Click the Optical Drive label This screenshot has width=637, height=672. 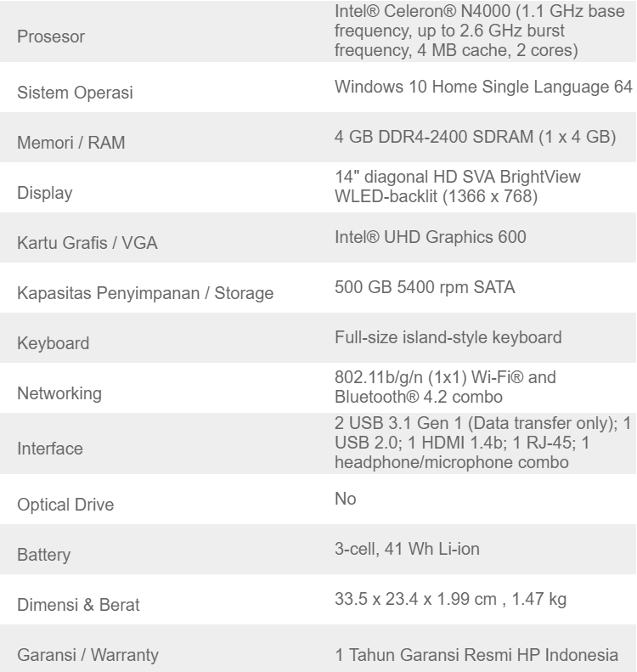pyautogui.click(x=65, y=505)
